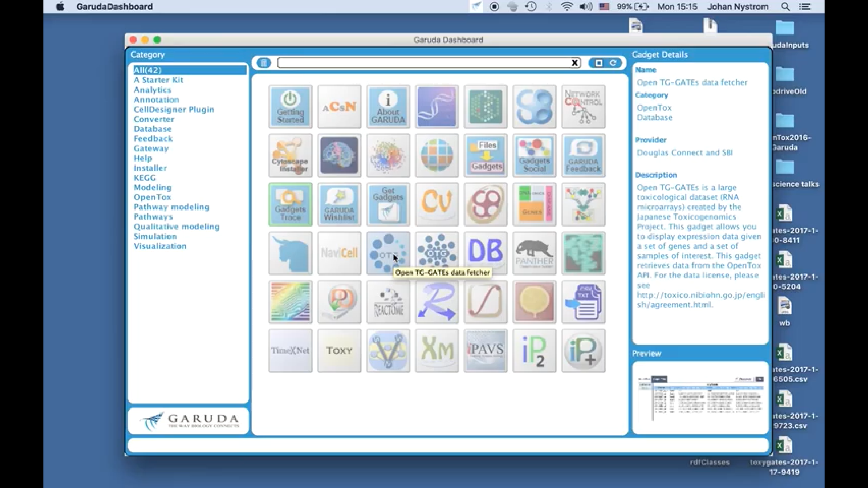Screen dimensions: 868x488
Task: Click the square window toggle button
Action: (x=599, y=63)
